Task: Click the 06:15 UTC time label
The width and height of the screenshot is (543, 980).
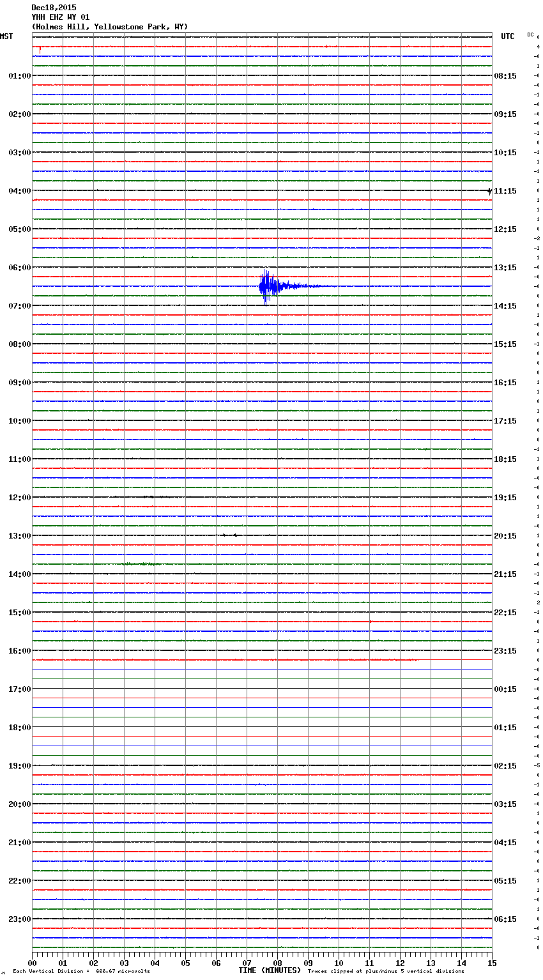Action: 505,919
